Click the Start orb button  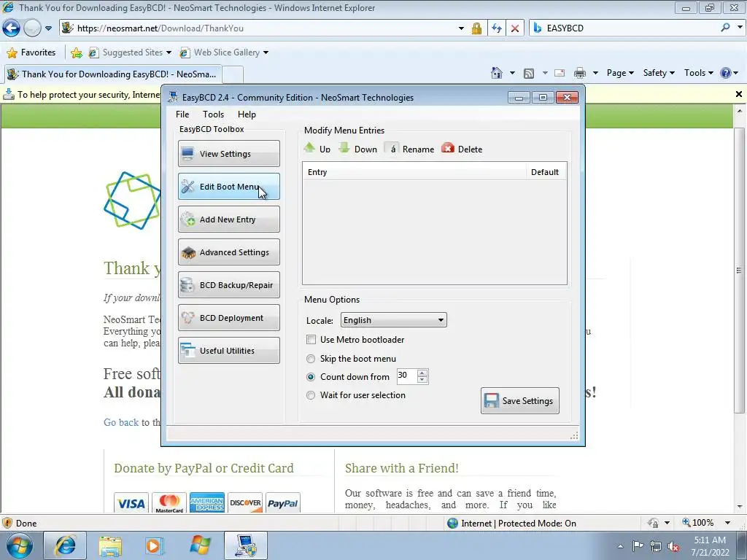click(x=20, y=545)
